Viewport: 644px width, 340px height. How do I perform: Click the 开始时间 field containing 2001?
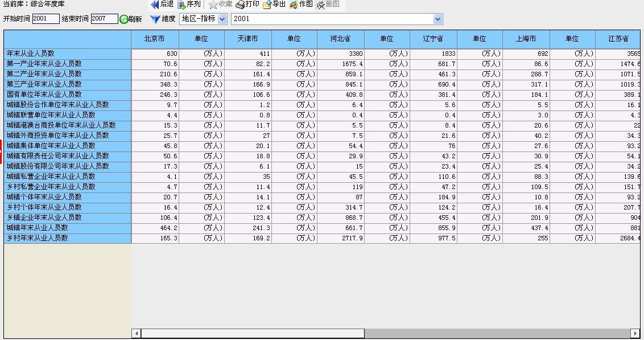tap(46, 18)
